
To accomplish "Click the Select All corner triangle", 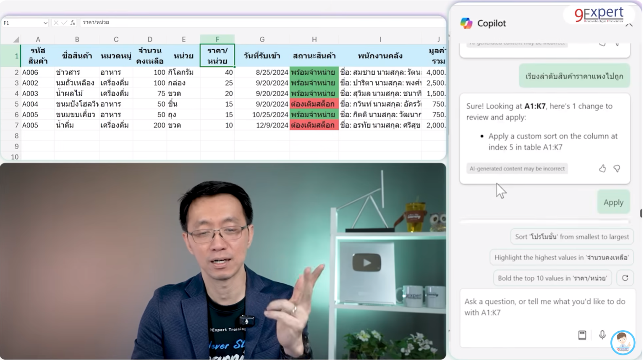I will point(16,39).
